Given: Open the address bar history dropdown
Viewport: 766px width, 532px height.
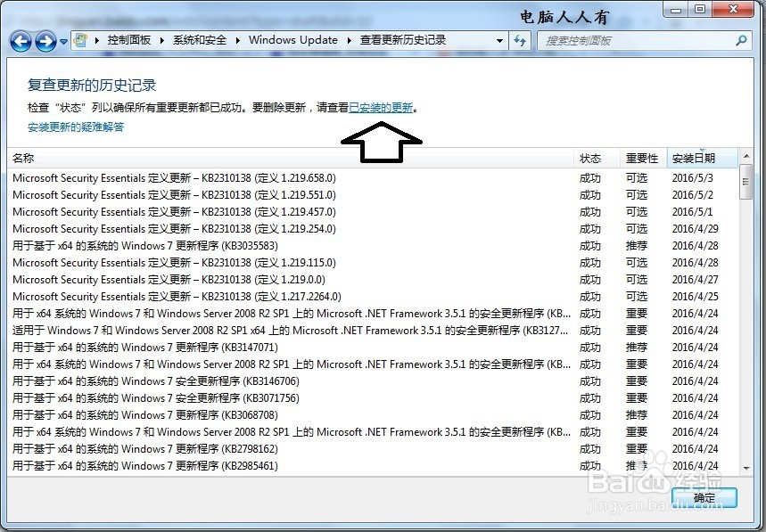Looking at the screenshot, I should point(500,40).
